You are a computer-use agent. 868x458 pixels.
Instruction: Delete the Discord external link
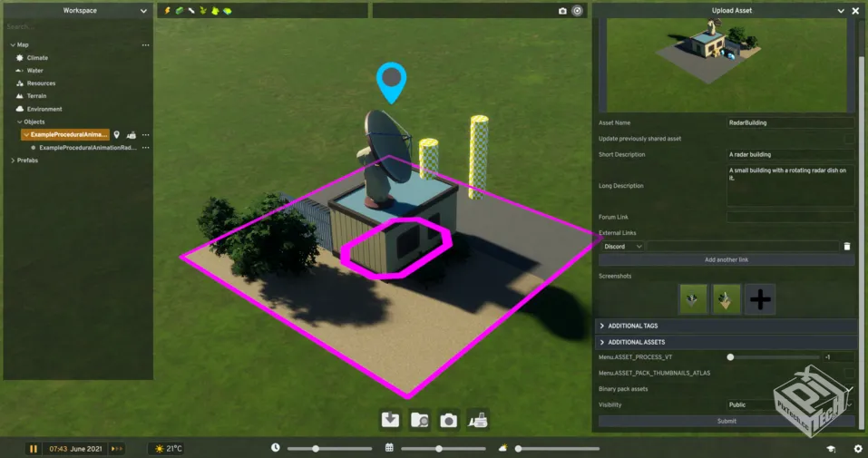point(847,247)
